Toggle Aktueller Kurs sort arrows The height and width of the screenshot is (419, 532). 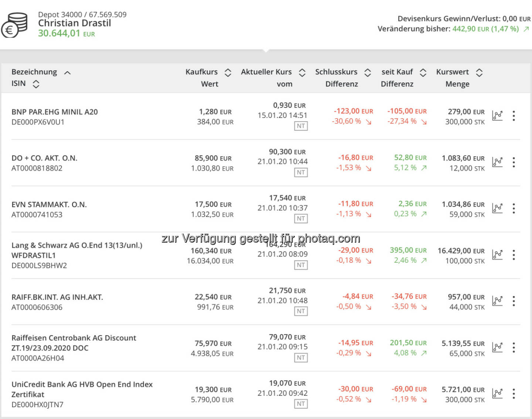[302, 73]
